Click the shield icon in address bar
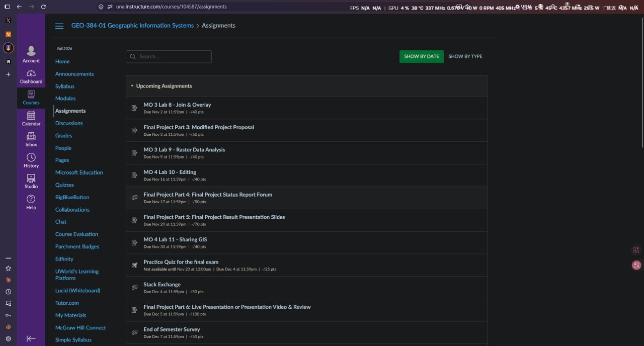The image size is (644, 346). (x=101, y=7)
